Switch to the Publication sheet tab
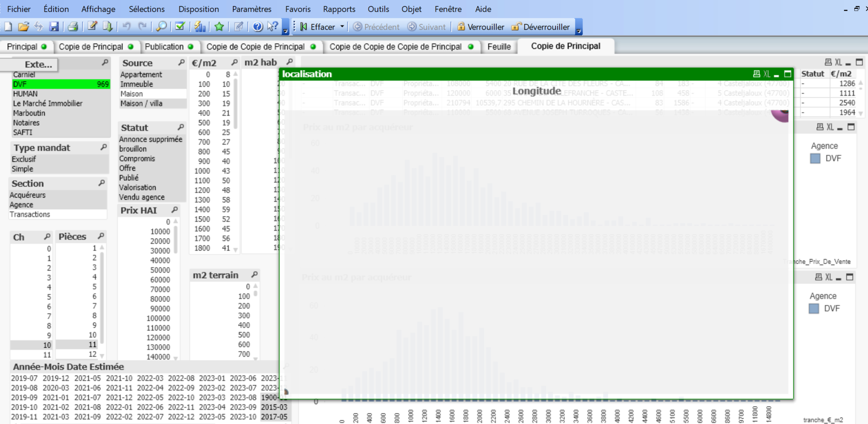This screenshot has width=868, height=424. click(164, 46)
